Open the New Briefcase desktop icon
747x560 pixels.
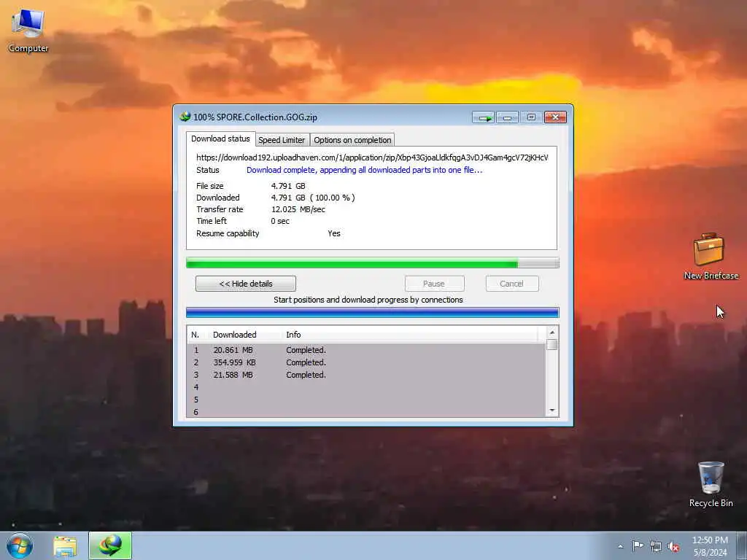(711, 256)
